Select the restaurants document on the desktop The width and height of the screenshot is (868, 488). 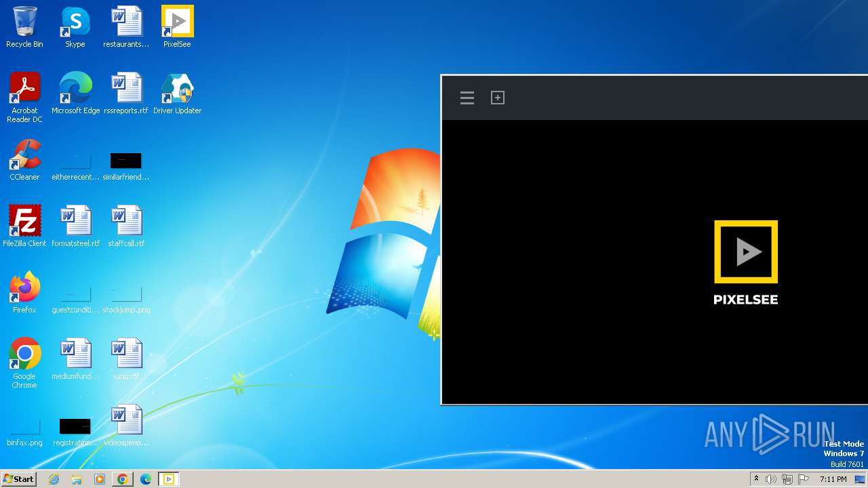click(x=126, y=27)
